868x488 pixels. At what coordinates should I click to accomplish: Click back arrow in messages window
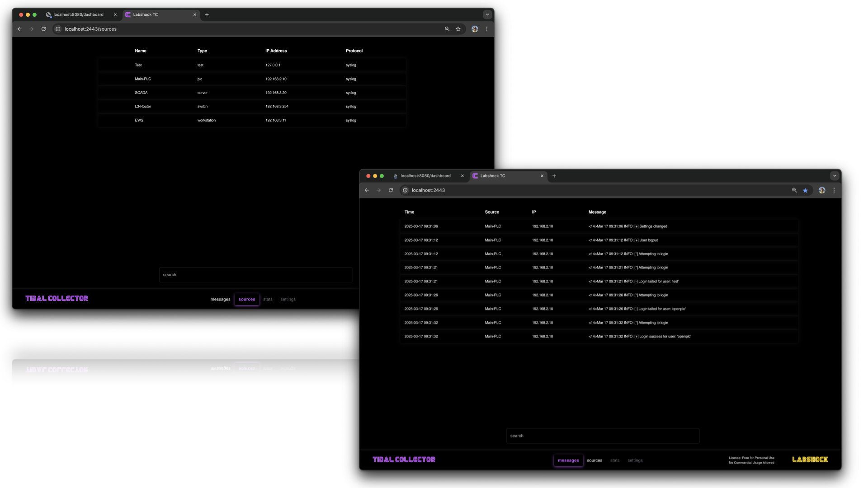click(x=367, y=190)
